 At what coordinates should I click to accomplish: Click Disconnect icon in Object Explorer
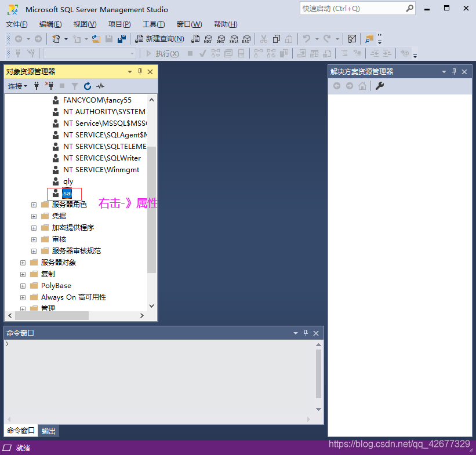pyautogui.click(x=49, y=86)
